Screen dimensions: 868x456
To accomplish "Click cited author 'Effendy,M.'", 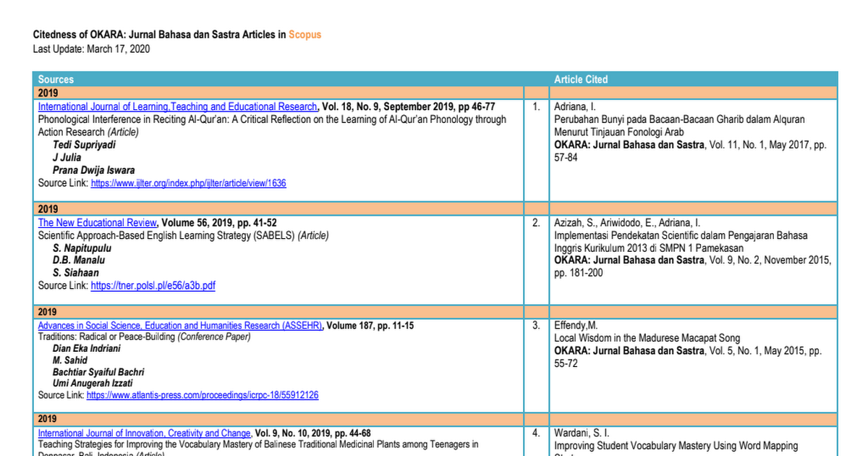I will pos(576,326).
